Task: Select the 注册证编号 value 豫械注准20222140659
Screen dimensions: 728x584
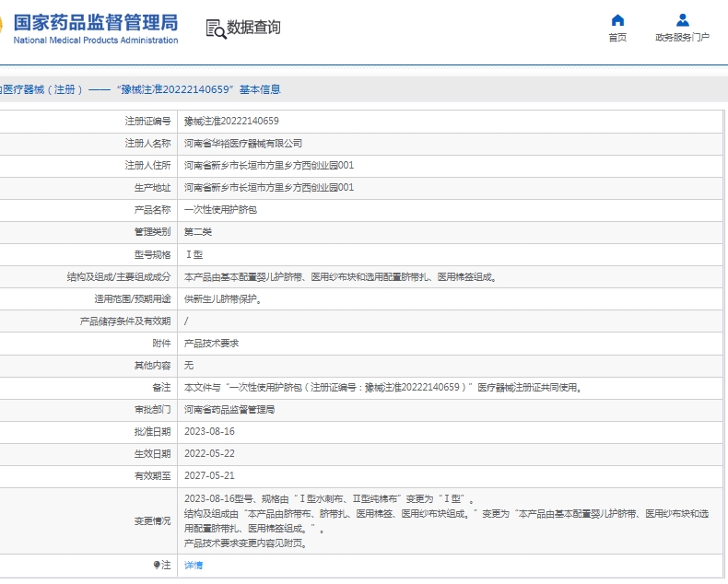Action: (x=231, y=122)
